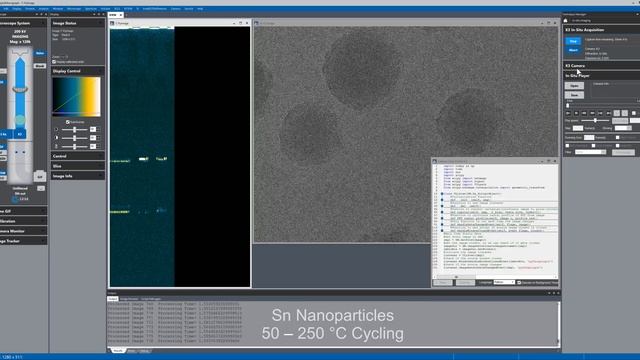Click the play speed slider in In Situ Player
Viewport: 640px width, 360px height.
click(x=595, y=120)
